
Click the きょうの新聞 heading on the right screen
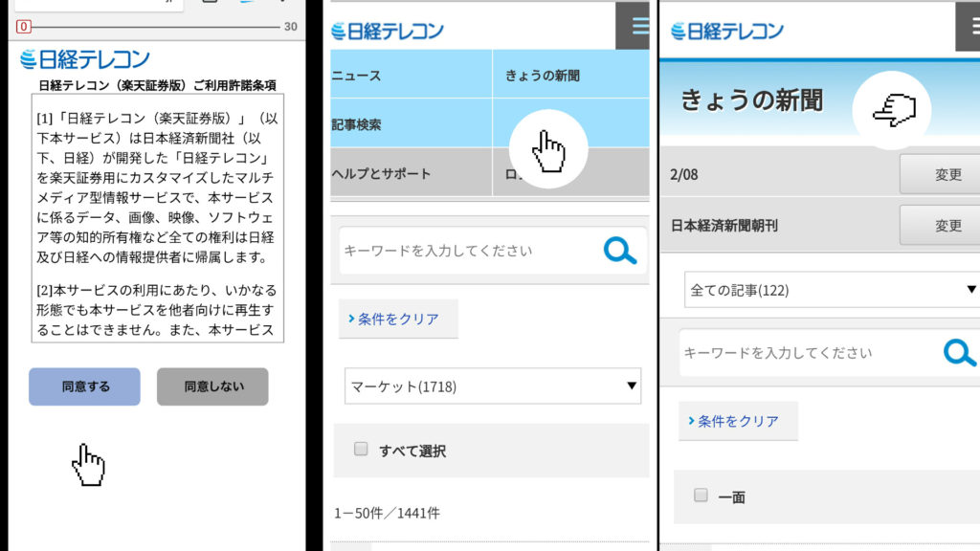(751, 99)
